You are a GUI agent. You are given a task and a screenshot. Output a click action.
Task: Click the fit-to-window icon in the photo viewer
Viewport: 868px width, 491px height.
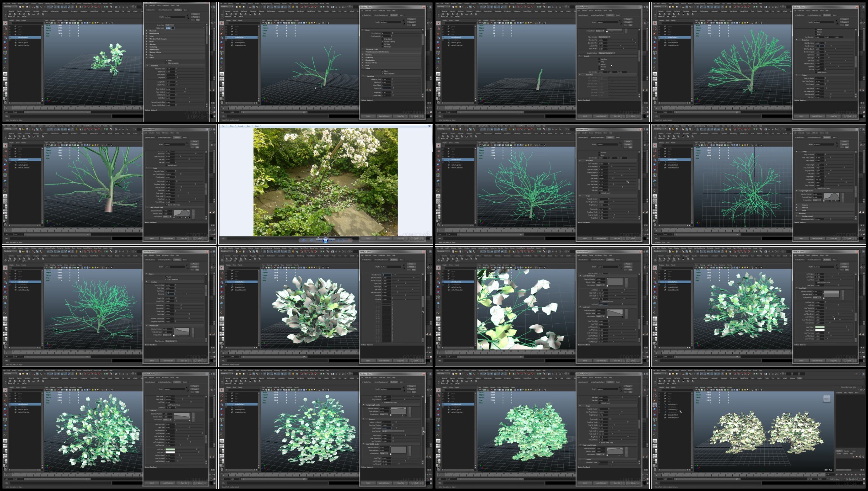point(311,240)
